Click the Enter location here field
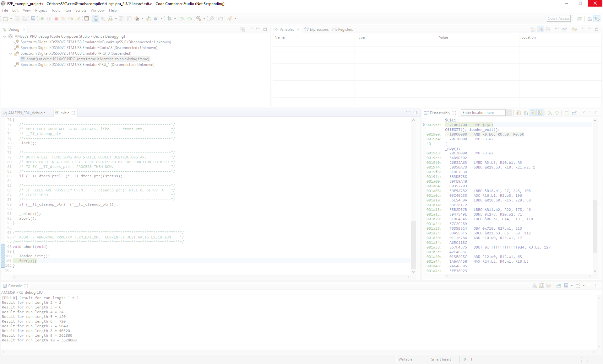 click(x=483, y=113)
